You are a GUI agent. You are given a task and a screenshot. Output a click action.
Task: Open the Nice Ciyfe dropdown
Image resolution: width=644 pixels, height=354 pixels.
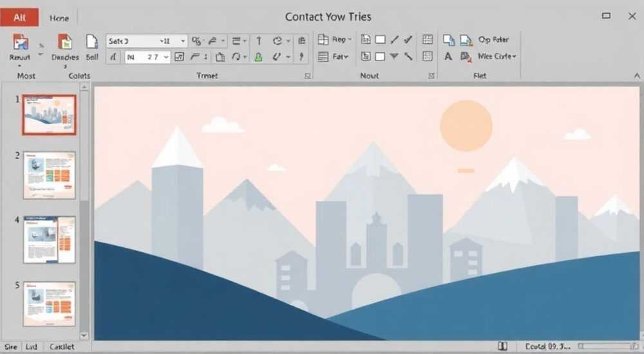514,56
